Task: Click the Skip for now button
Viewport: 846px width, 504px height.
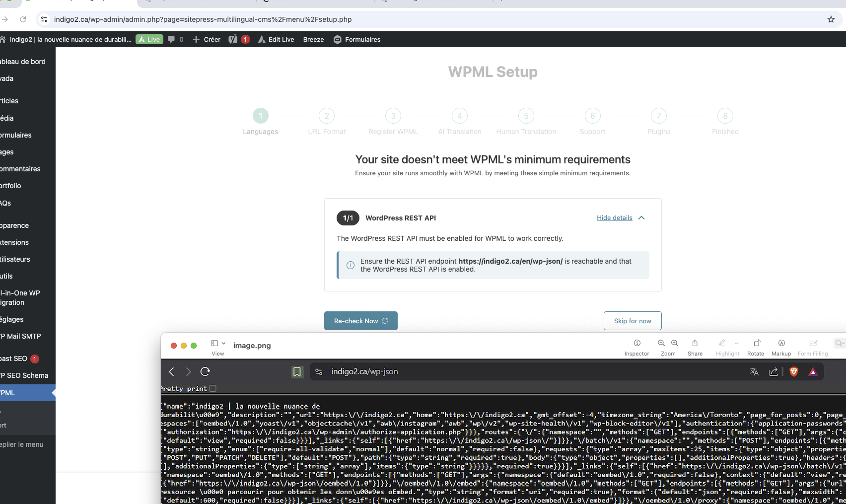Action: coord(632,321)
